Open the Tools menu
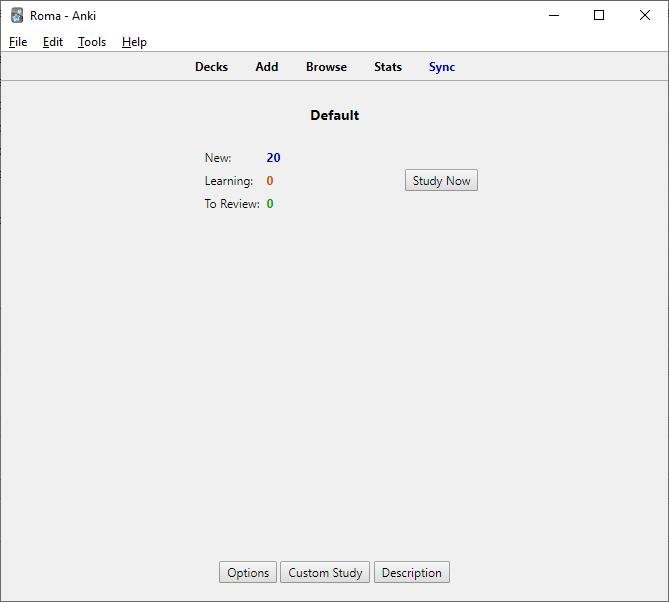 click(x=92, y=42)
